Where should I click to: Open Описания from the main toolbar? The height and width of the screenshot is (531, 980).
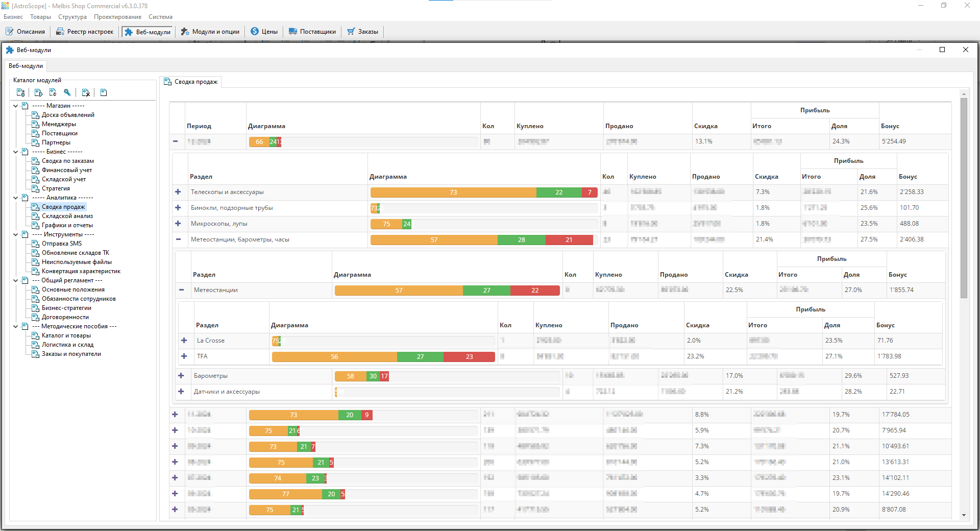(x=26, y=32)
